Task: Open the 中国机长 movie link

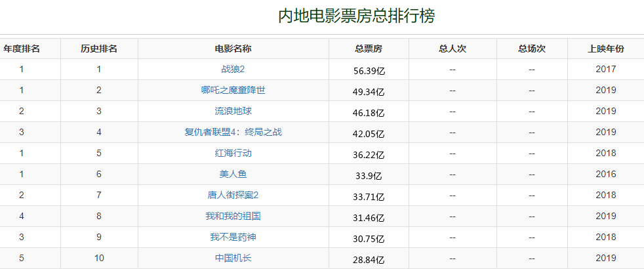Action: pos(233,258)
